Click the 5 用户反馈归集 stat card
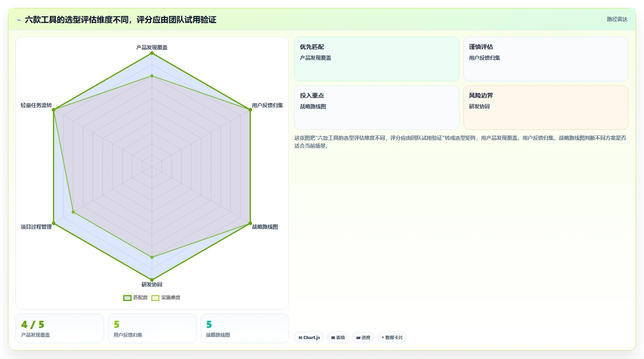The width and height of the screenshot is (644, 359). (152, 328)
